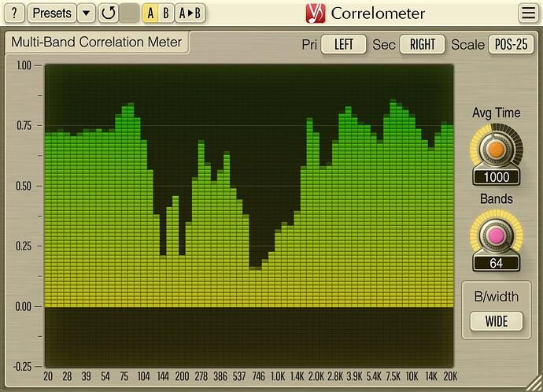Copy state A to B
Screen dimensions: 543x392
190,13
